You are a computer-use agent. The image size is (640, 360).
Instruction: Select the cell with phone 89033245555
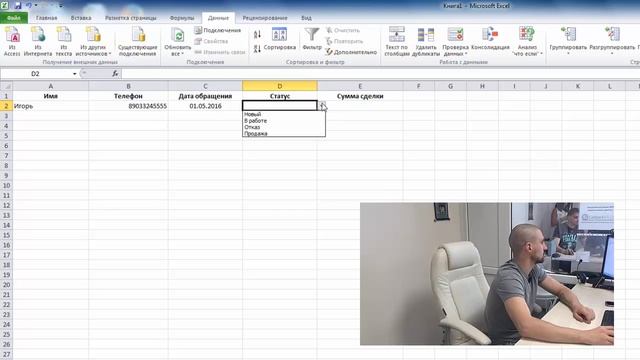click(x=128, y=106)
